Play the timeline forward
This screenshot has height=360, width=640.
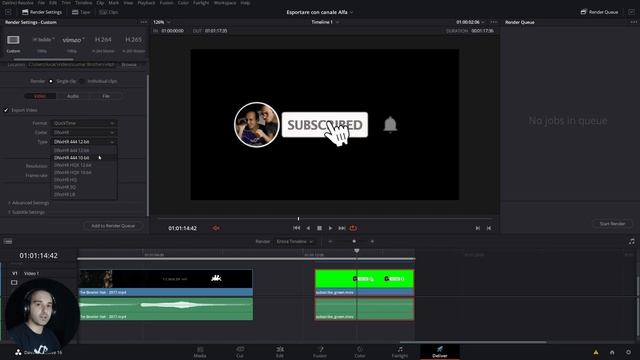tap(330, 228)
